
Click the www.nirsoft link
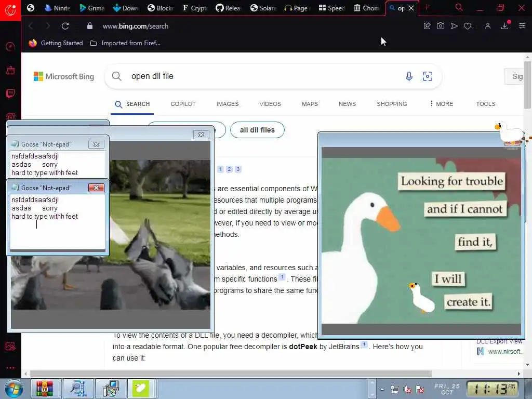(x=505, y=352)
